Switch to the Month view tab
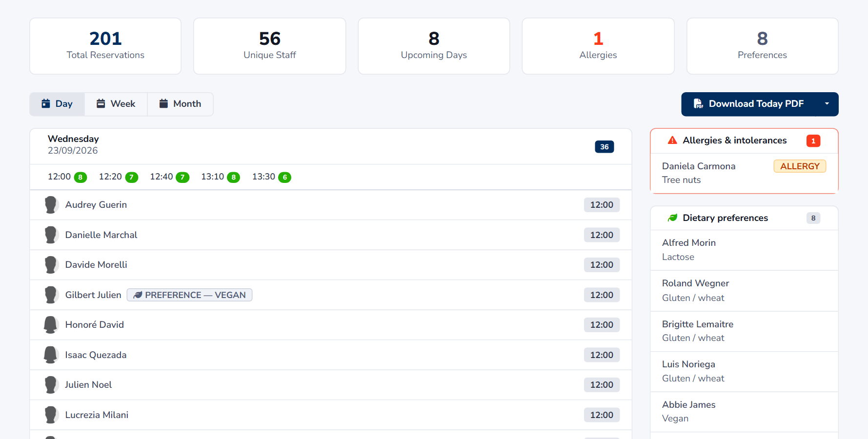Viewport: 868px width, 439px height. (x=180, y=104)
